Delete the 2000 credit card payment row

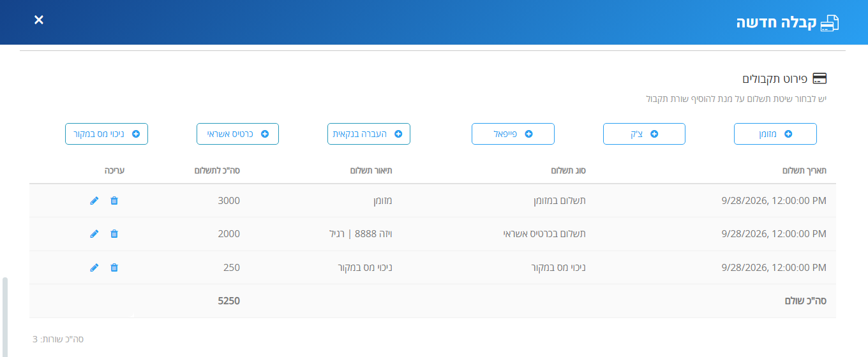(114, 234)
